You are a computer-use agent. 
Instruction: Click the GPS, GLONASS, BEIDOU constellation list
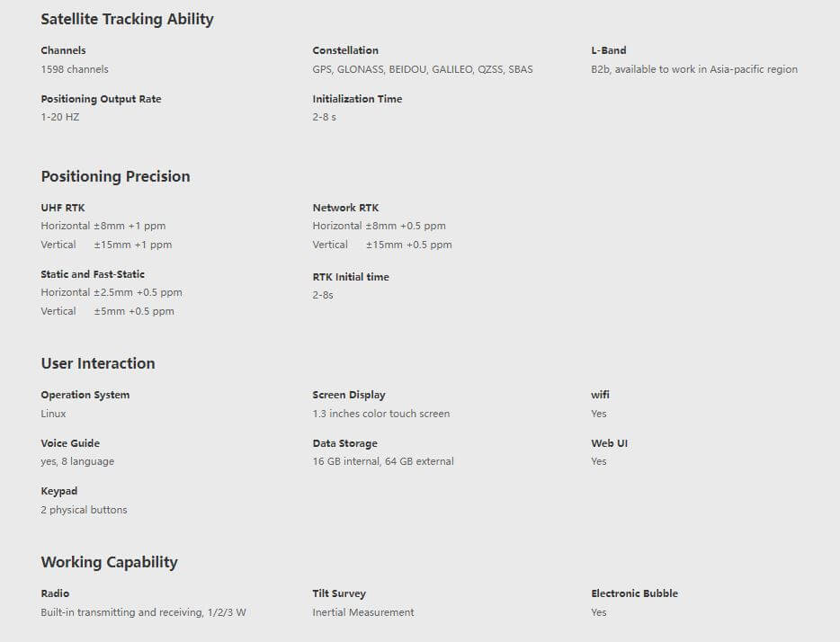(x=423, y=69)
